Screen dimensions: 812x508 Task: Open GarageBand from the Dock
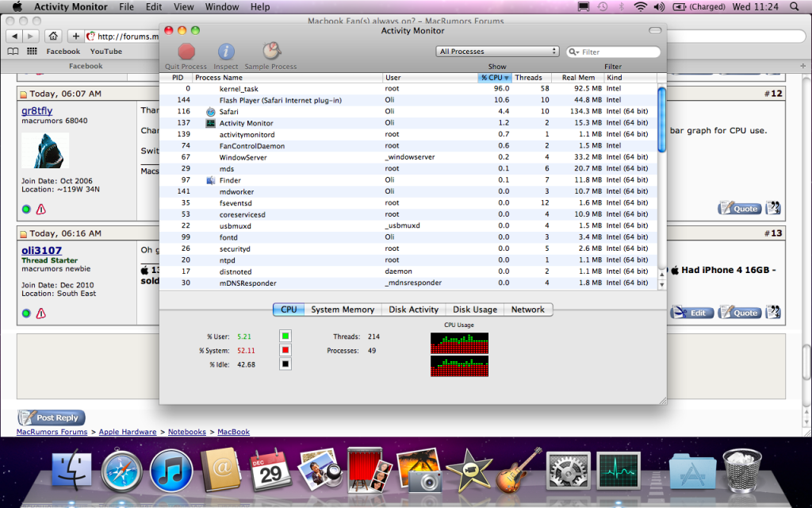519,470
